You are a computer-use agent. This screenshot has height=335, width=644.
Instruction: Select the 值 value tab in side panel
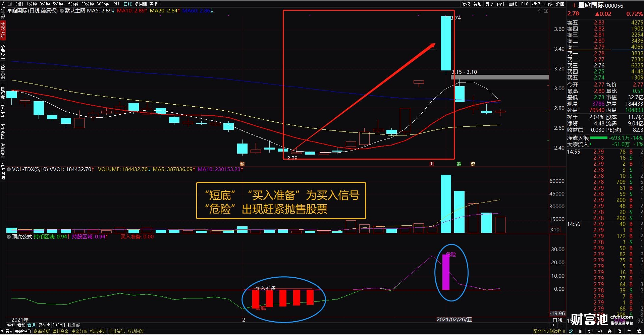point(620,332)
